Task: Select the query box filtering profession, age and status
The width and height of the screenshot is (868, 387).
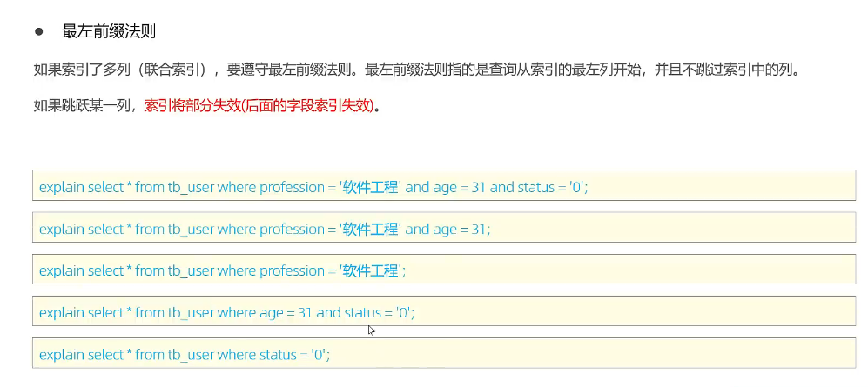Action: pyautogui.click(x=444, y=187)
